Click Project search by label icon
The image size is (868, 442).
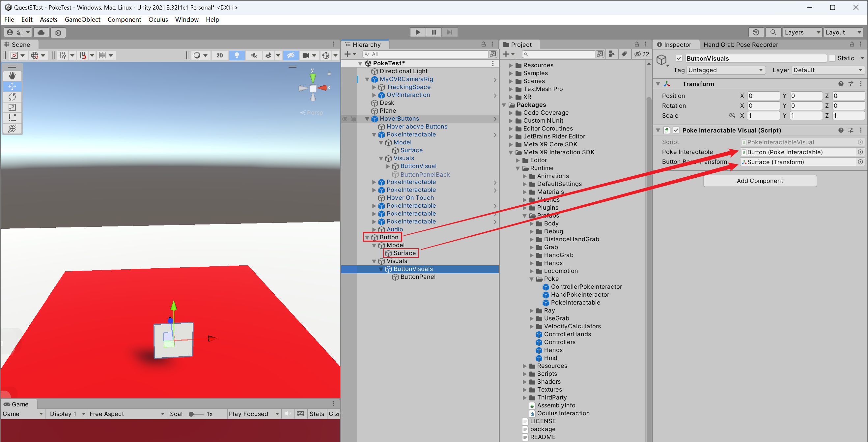tap(624, 54)
